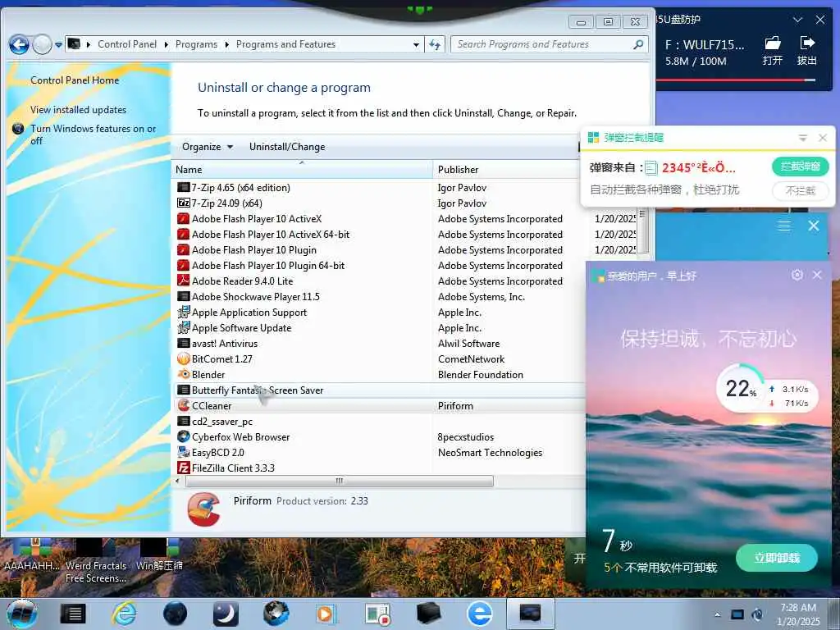Click the forward navigation arrow
The height and width of the screenshot is (630, 840).
tap(42, 44)
